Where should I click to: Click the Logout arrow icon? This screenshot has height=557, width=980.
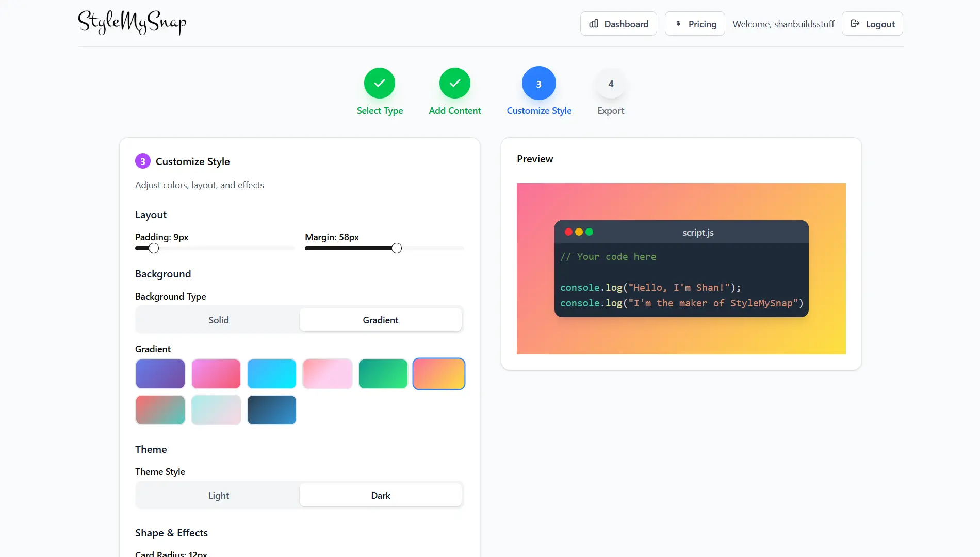(x=855, y=24)
